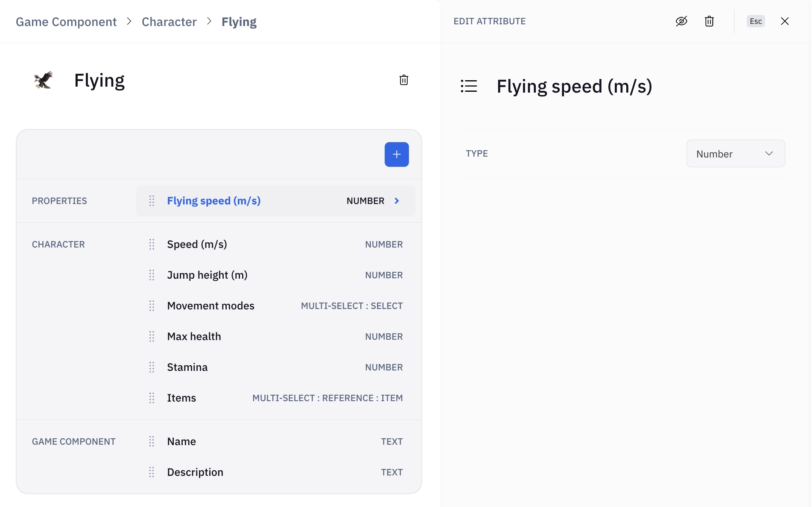The width and height of the screenshot is (812, 507).
Task: Grab drag handle for Speed (m/s)
Action: [x=152, y=245]
